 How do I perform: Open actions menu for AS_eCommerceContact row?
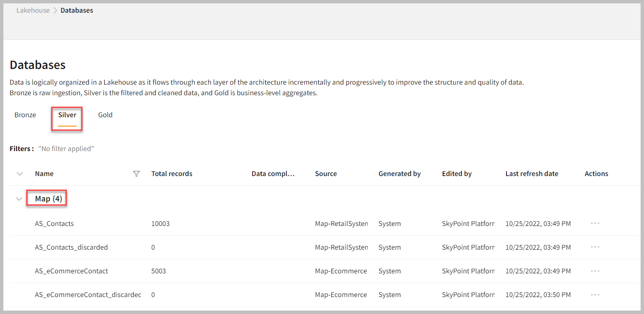[595, 271]
